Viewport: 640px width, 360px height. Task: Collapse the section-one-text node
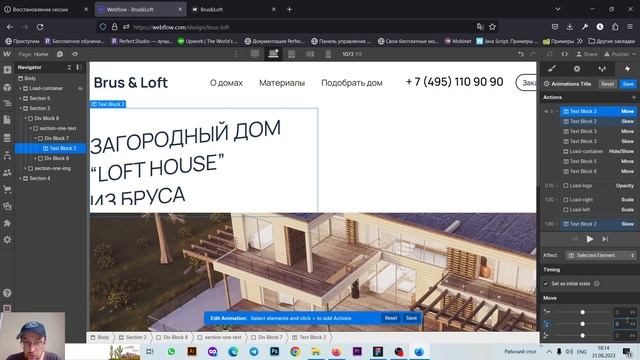point(30,128)
